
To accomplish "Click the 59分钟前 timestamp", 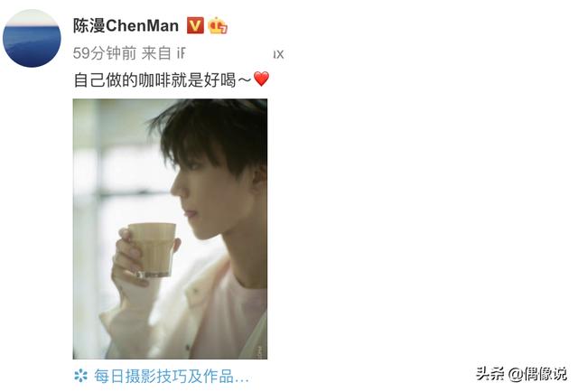I will click(105, 53).
